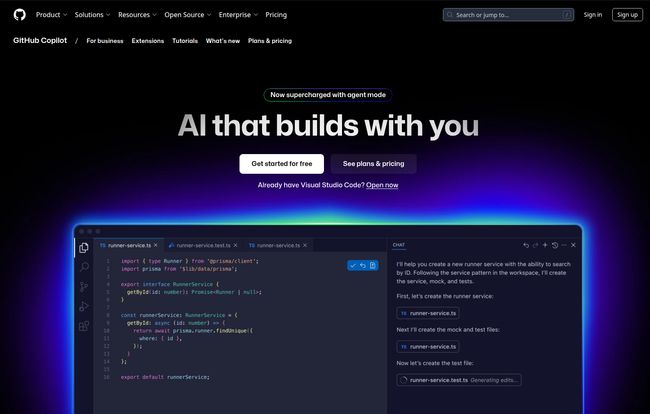Image resolution: width=650 pixels, height=414 pixels.
Task: Open the Tutorials link
Action: [x=185, y=41]
